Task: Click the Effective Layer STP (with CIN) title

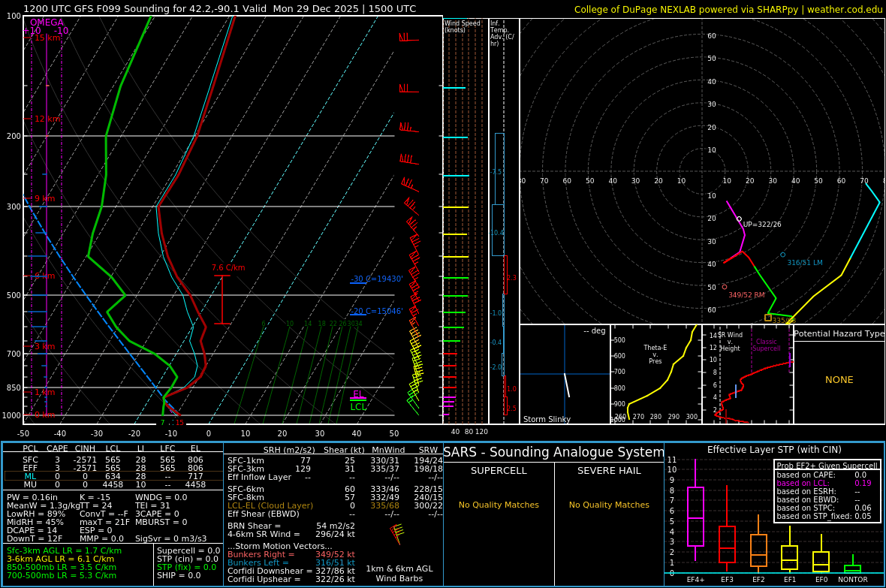Action: click(774, 450)
